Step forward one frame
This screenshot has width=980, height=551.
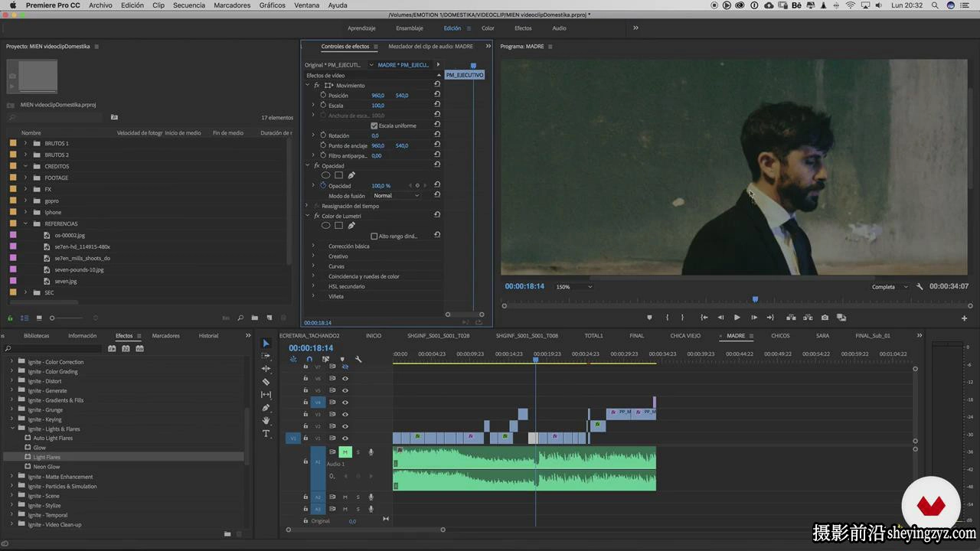click(754, 318)
